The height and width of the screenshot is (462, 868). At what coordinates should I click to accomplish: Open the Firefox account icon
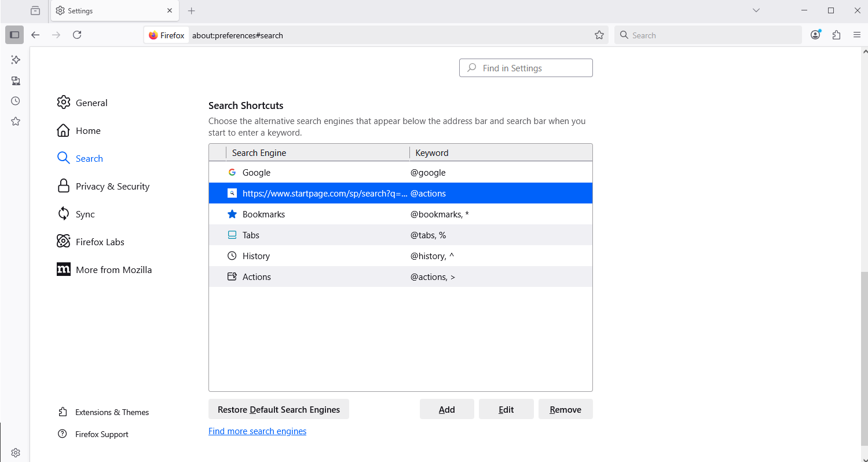click(815, 35)
